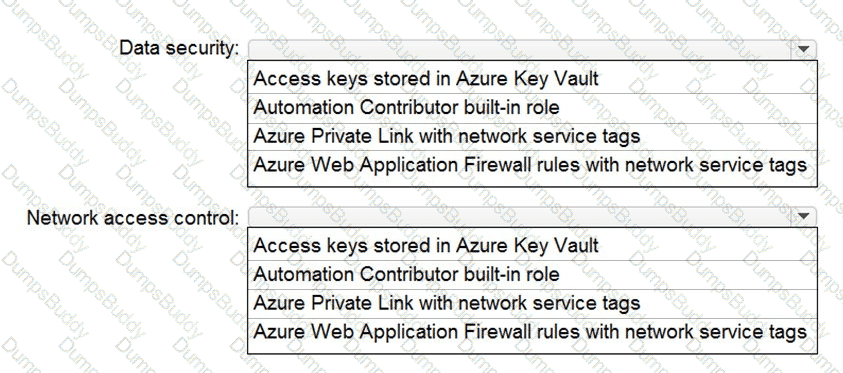The height and width of the screenshot is (373, 843).
Task: Choose Automation Contributor built-in role under Data security
Action: click(532, 108)
